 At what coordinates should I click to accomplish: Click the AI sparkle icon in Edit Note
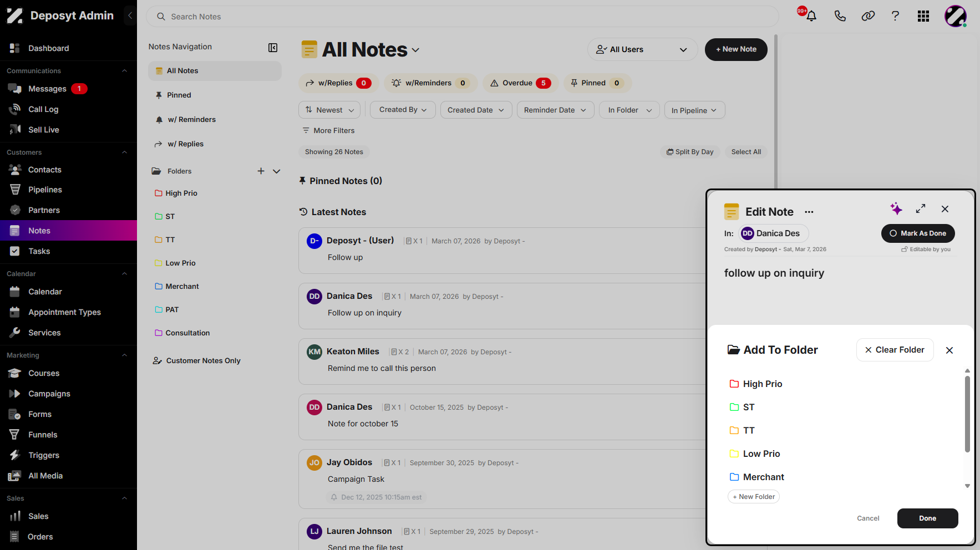pos(896,208)
